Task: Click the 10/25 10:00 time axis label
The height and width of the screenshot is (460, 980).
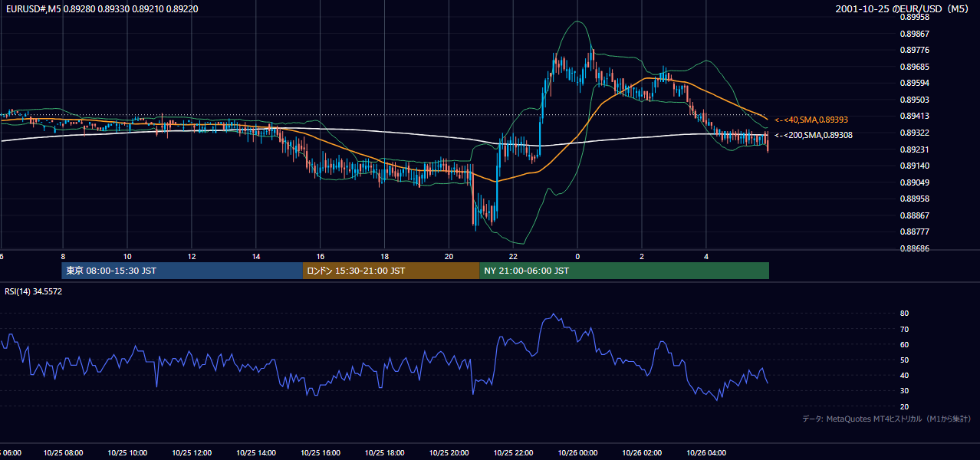Action: (x=127, y=452)
